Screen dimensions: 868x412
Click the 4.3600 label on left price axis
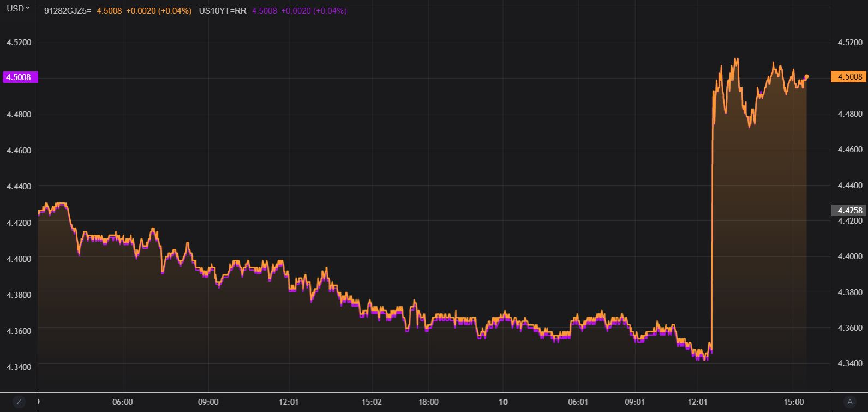[x=18, y=331]
